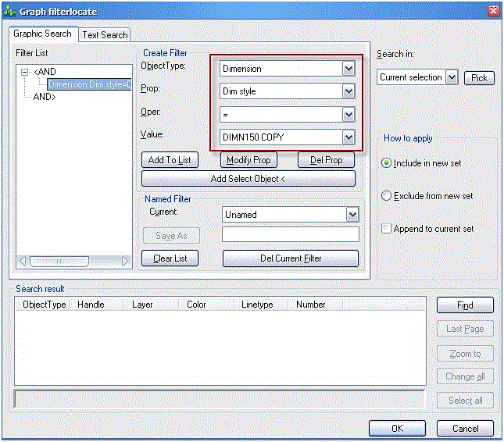Click the Save As button
This screenshot has height=442, width=504.
click(171, 236)
